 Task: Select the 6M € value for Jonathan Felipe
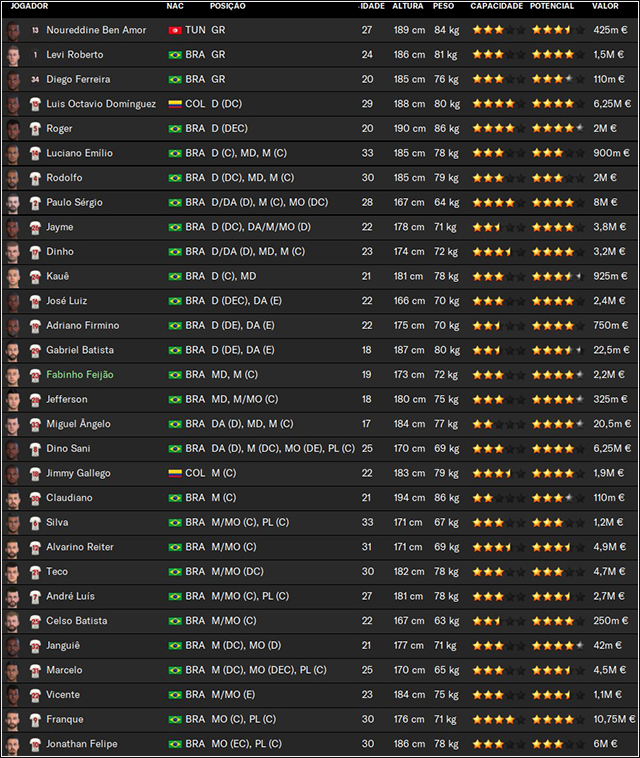click(605, 744)
